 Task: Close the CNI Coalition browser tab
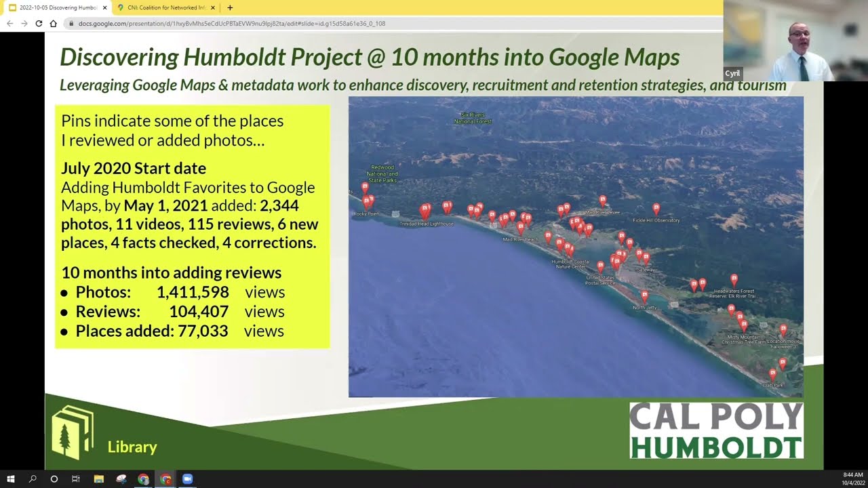tap(213, 7)
